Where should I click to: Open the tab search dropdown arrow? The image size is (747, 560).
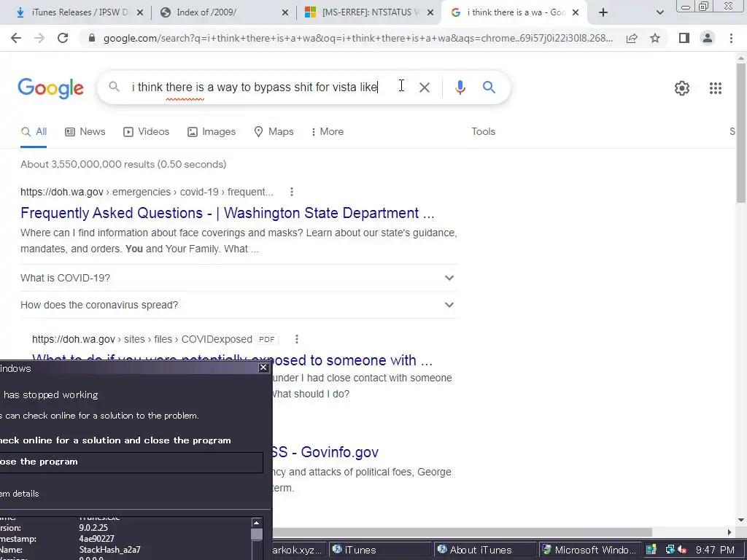point(659,12)
